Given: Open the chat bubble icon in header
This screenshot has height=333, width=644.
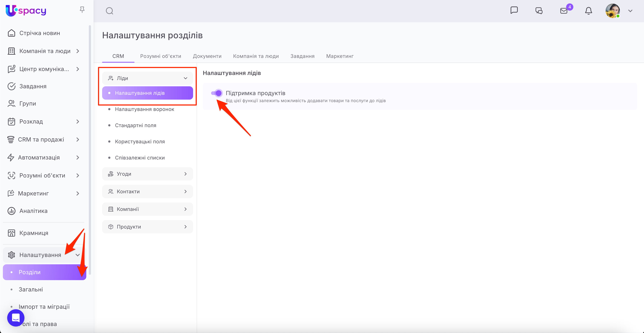Looking at the screenshot, I should coord(514,10).
